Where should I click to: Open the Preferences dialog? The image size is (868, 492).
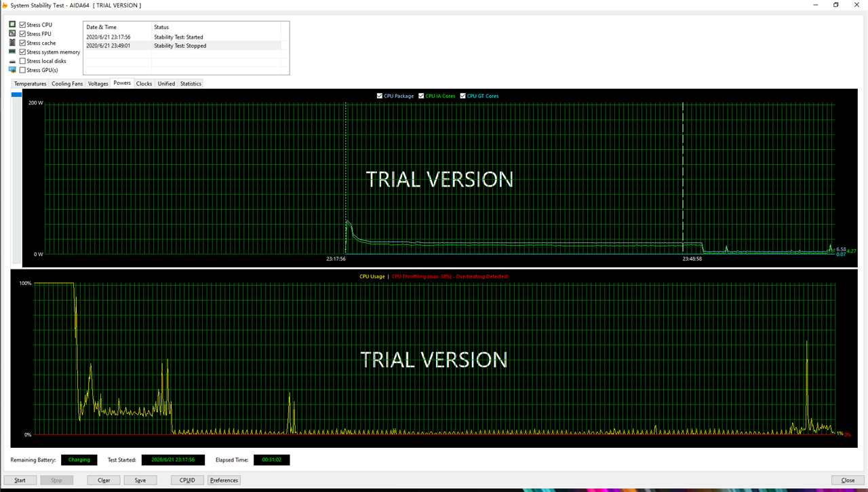(x=224, y=480)
